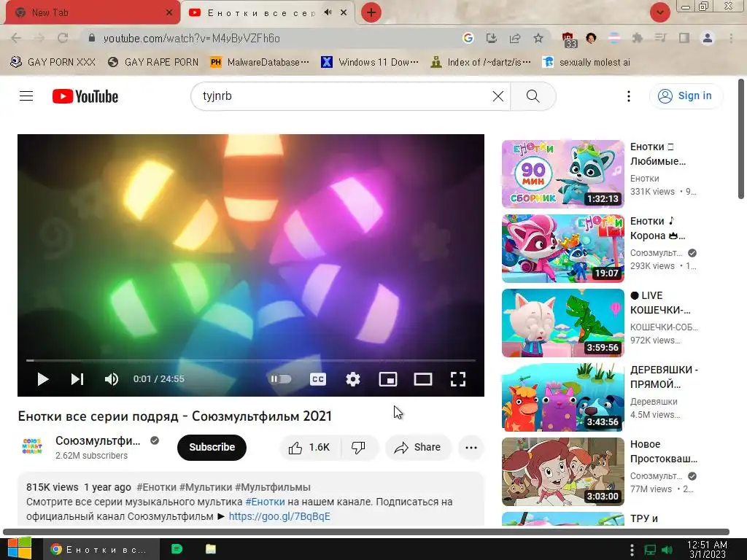Close the YouTube browser tab
Viewport: 747px width, 560px height.
344,12
